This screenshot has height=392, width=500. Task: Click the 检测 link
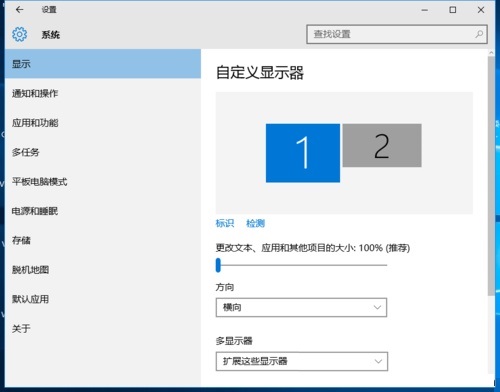click(255, 223)
